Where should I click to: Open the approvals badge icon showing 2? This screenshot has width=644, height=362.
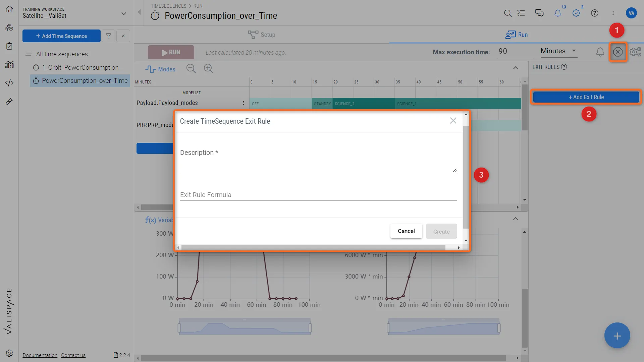click(x=576, y=13)
